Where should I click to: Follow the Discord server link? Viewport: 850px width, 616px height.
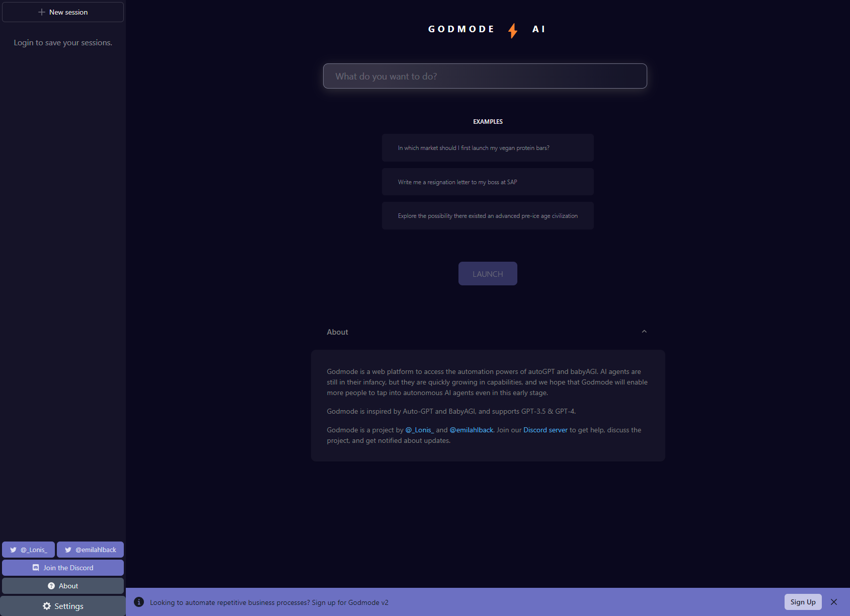[x=546, y=430]
